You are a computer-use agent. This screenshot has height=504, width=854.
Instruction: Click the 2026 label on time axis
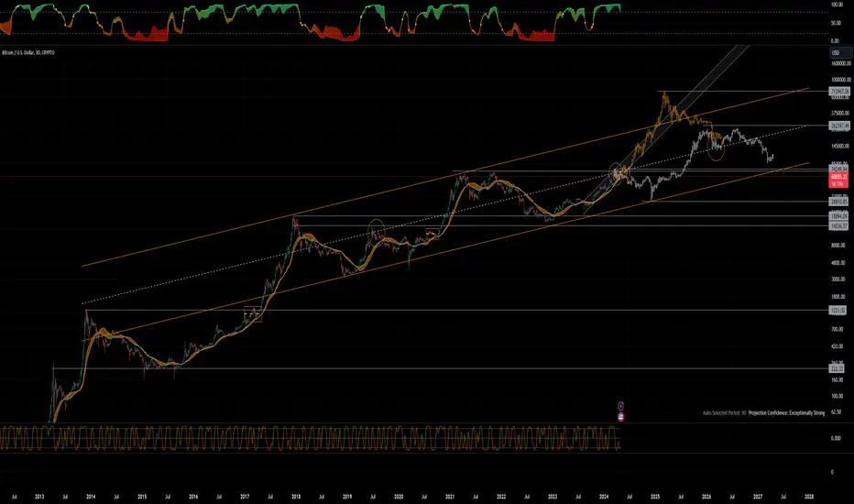[706, 497]
